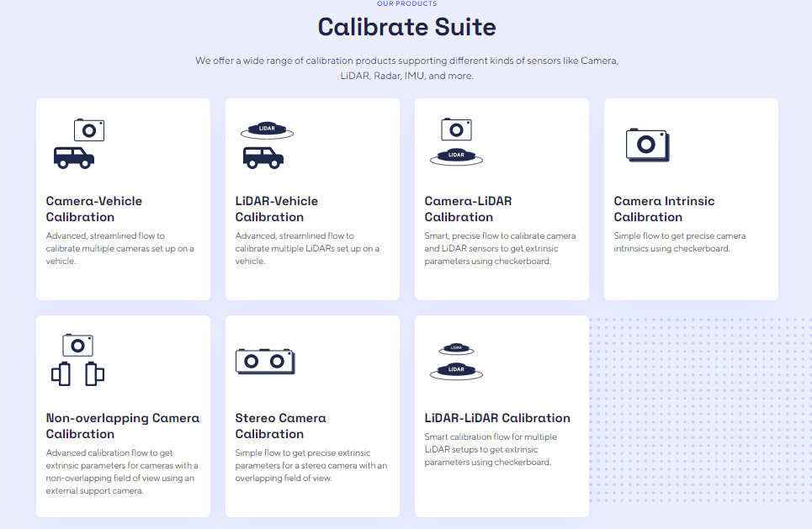Viewport: 812px width, 529px height.
Task: Click the Camera-Vehicle Calibration camera and truck icon
Action: (79, 144)
